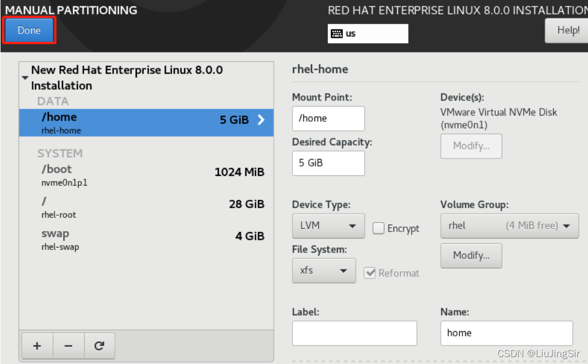The height and width of the screenshot is (364, 588).
Task: Collapse the New Red Hat Enterprise Linux installation tree
Action: 25,78
